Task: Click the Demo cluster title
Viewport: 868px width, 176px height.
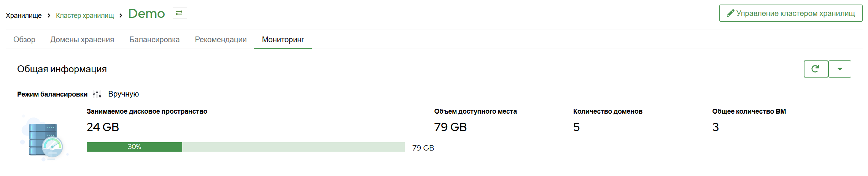Action: (x=146, y=14)
